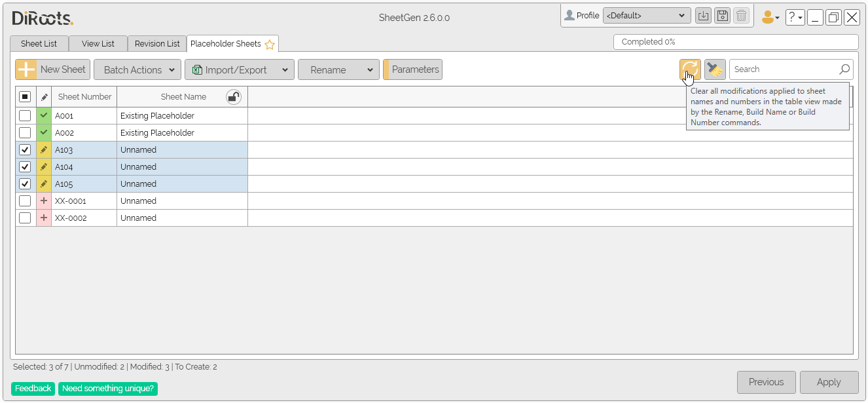This screenshot has height=403, width=868.
Task: Click the reset modifications refresh icon
Action: point(690,69)
